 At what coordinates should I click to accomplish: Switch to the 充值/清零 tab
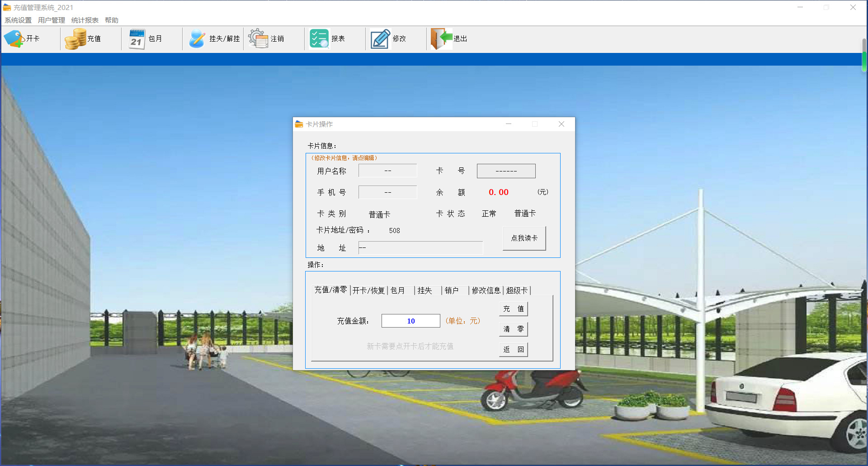click(331, 290)
